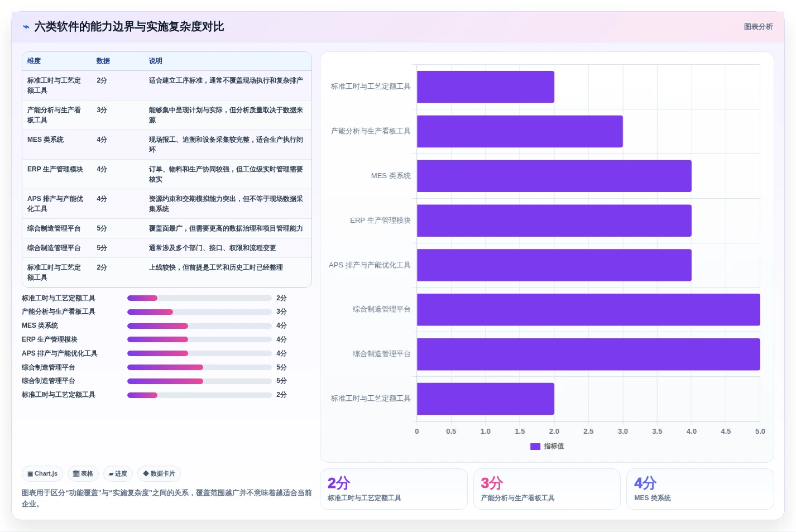
Task: Click the x-axis tick label 1.5
Action: point(520,432)
